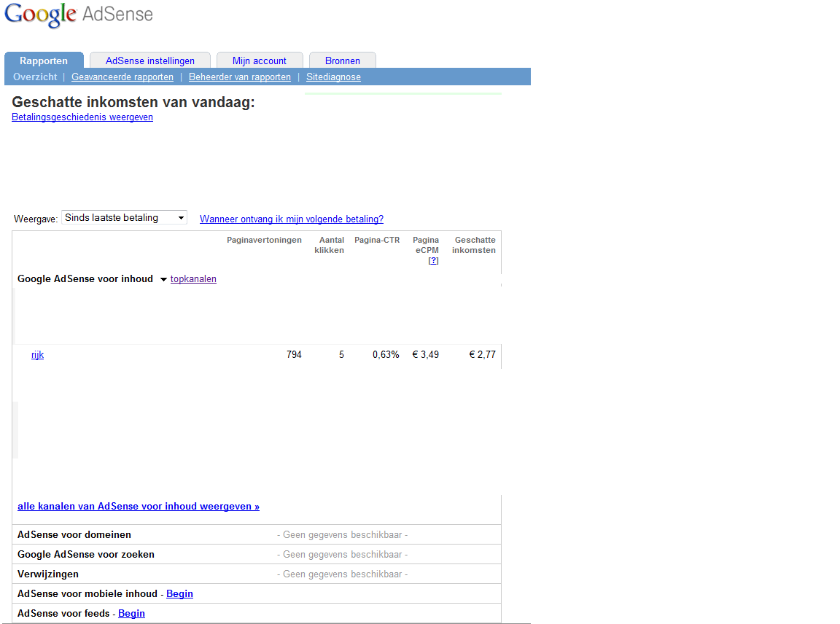Open the Mijn account tab
Viewport: 840px width, 624px height.
260,61
